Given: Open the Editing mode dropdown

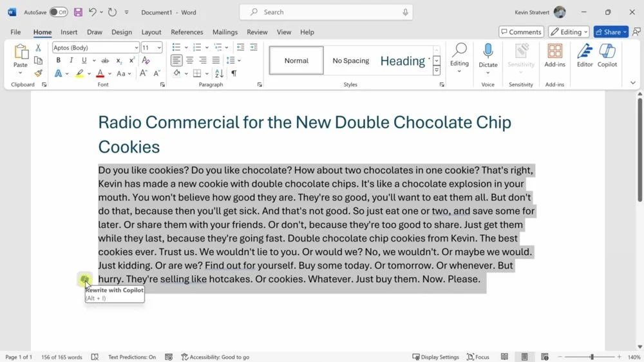Looking at the screenshot, I should tap(568, 32).
